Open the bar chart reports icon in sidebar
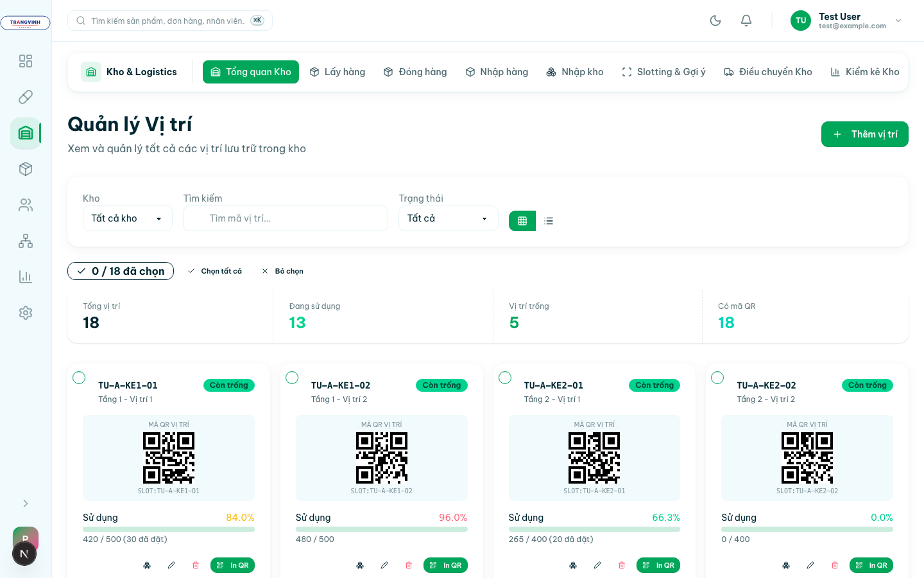924x578 pixels. (x=26, y=277)
